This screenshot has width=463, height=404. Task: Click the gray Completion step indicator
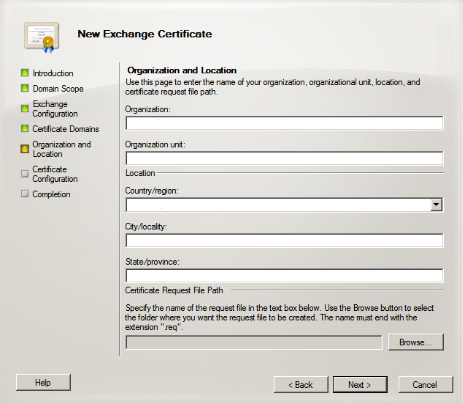25,194
